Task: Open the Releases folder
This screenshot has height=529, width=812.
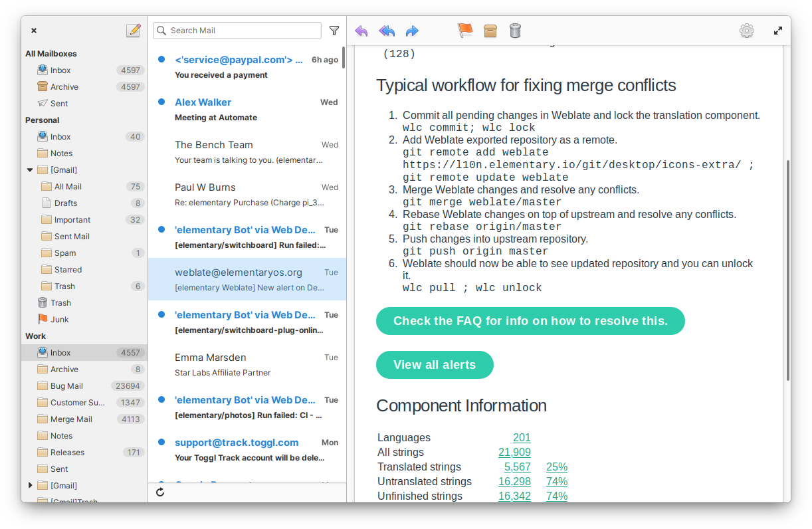Action: 84,453
